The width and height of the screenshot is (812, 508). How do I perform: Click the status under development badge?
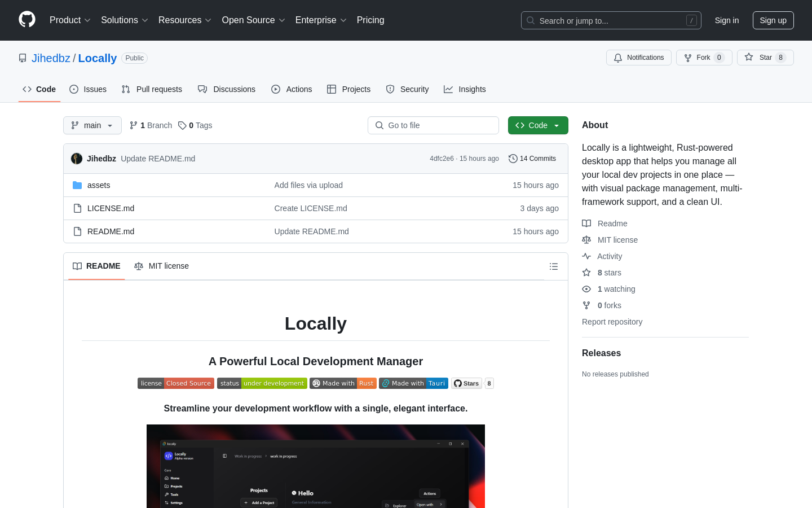262,383
